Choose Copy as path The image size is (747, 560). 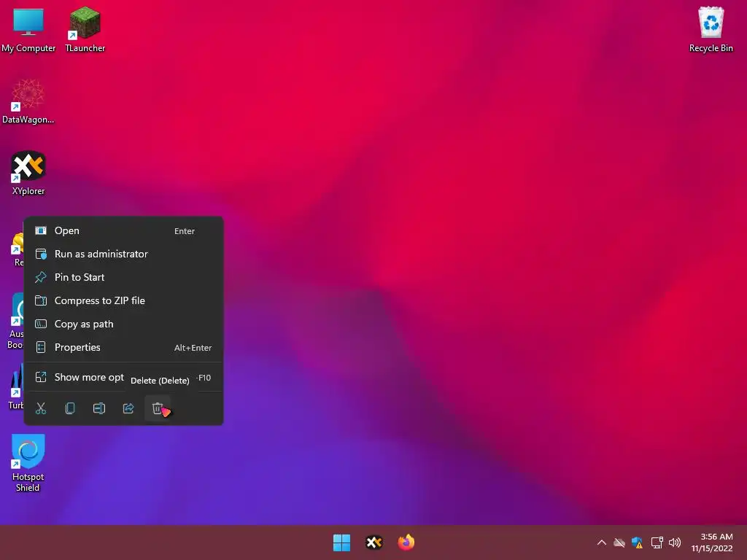123,324
